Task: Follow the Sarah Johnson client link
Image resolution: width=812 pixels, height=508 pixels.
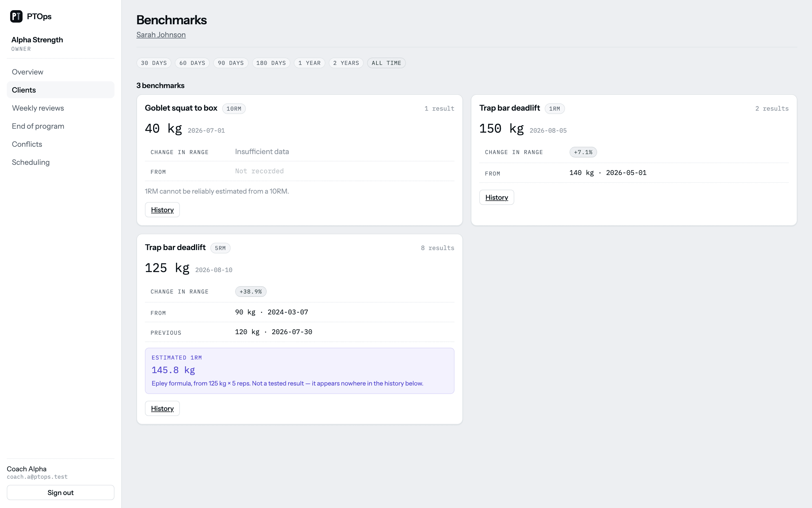Action: 161,35
